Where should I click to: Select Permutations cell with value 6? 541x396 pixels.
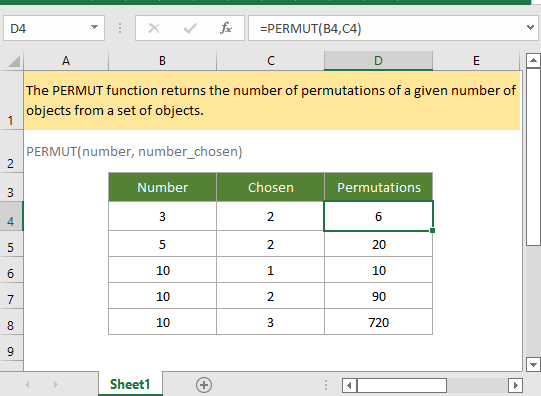tap(378, 216)
